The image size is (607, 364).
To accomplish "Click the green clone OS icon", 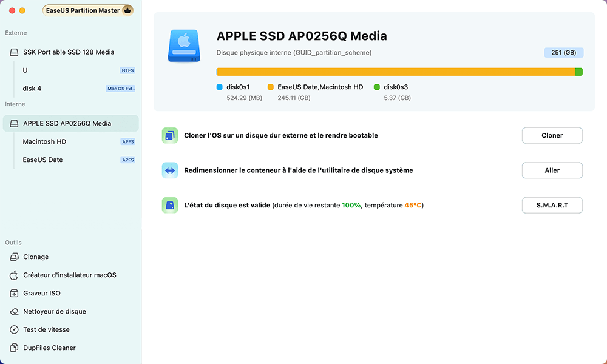I will [x=170, y=135].
